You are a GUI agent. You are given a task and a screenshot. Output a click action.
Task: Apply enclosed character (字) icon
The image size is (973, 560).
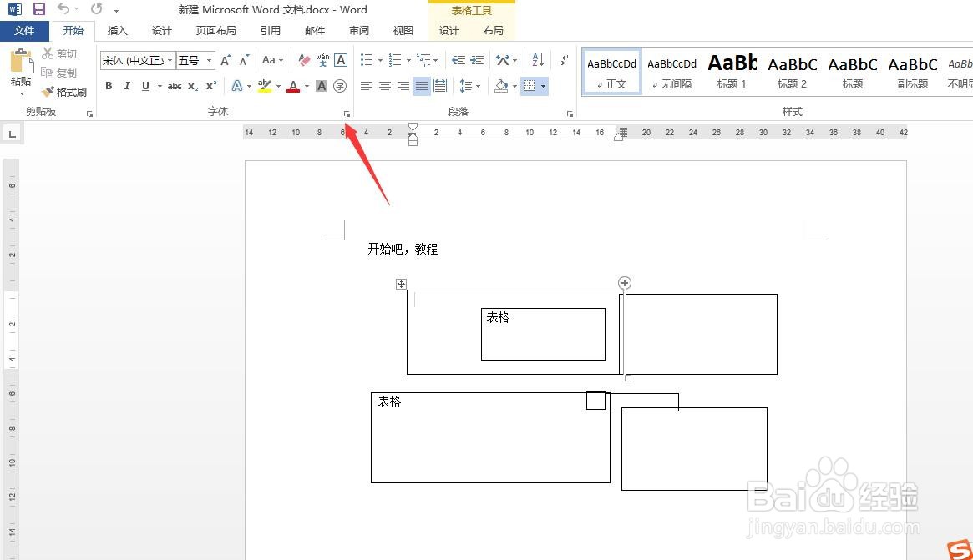[339, 86]
